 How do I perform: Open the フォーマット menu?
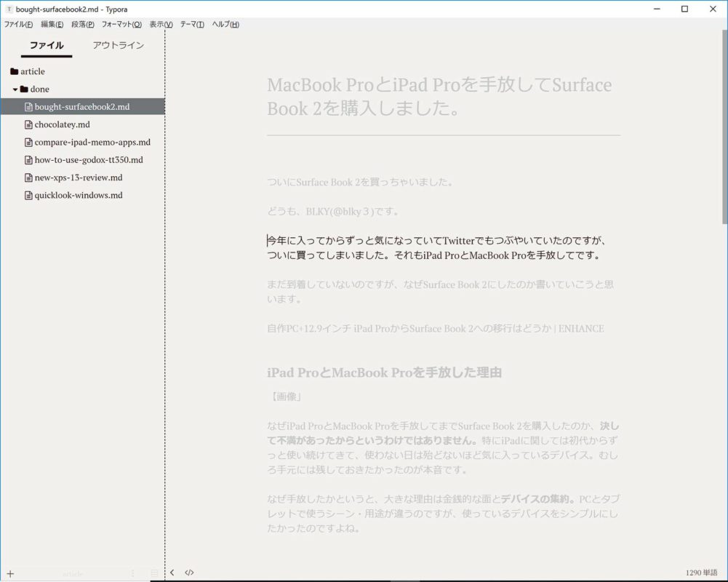(x=121, y=24)
